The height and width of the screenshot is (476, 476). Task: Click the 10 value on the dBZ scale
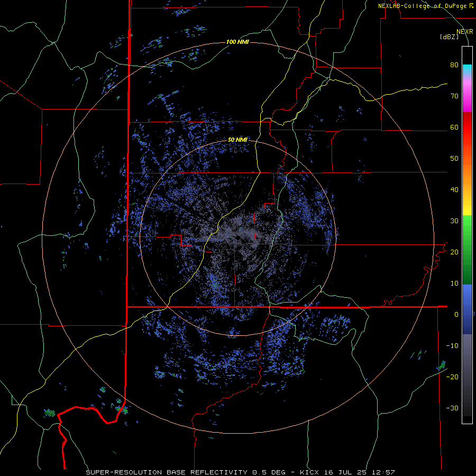[454, 283]
